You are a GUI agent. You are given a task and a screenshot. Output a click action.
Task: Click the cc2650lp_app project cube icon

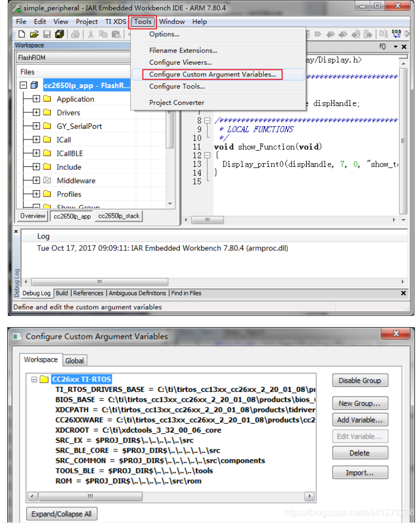click(34, 85)
